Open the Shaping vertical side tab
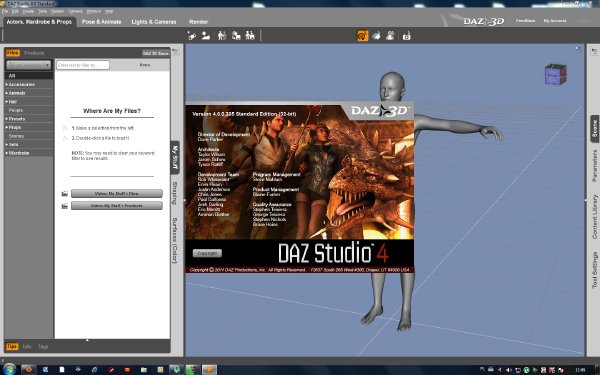 175,193
